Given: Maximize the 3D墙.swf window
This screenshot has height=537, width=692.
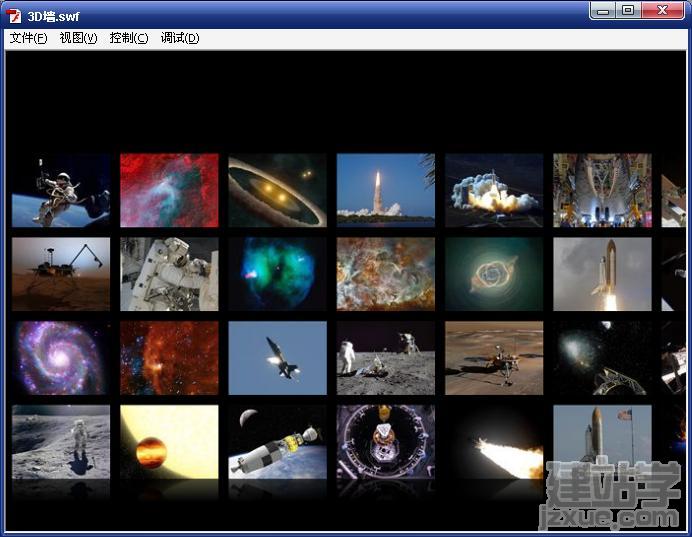Looking at the screenshot, I should point(628,10).
